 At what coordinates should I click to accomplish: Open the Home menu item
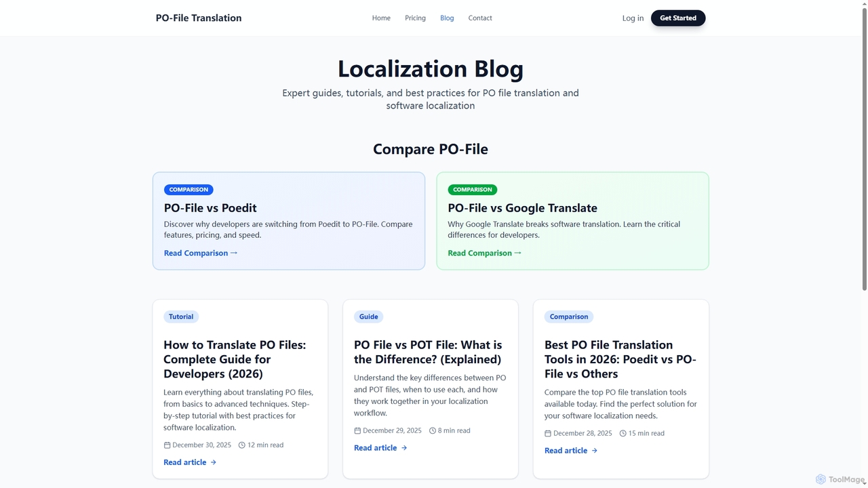(381, 18)
